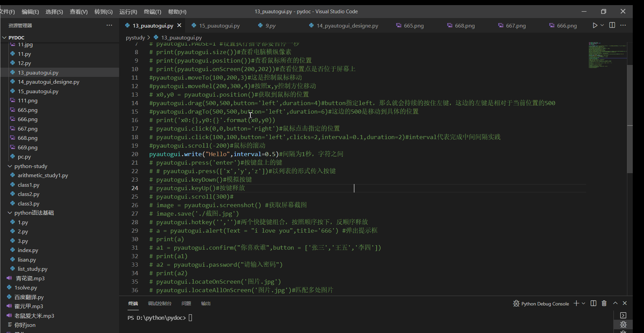This screenshot has width=644, height=333.
Task: Open run options dropdown beside play button
Action: click(602, 26)
